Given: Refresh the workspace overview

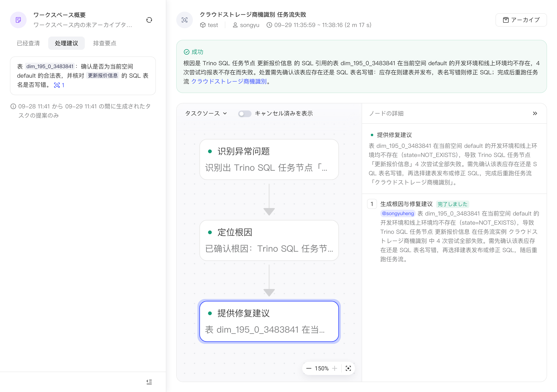Looking at the screenshot, I should tap(149, 20).
